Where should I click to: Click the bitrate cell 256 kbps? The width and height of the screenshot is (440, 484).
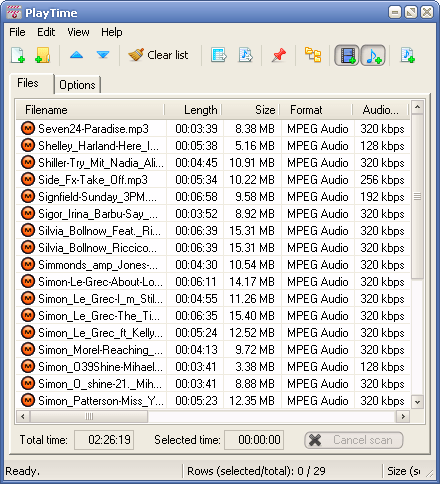(x=382, y=180)
